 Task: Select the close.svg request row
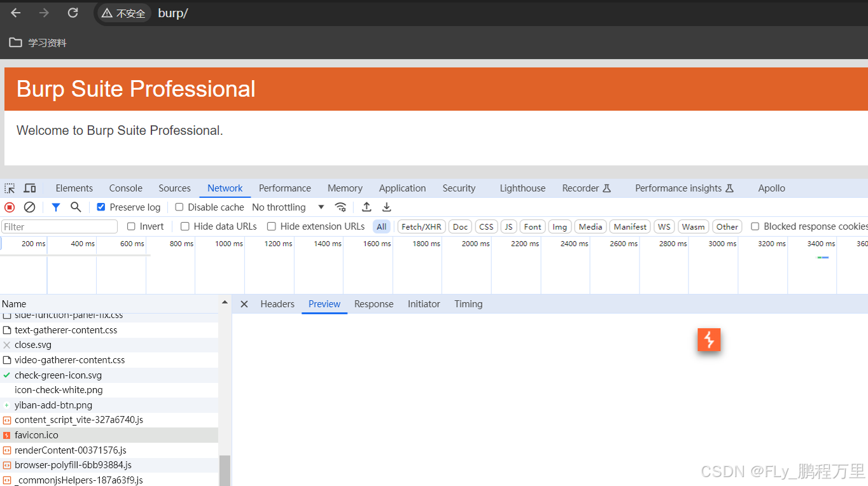pos(109,345)
